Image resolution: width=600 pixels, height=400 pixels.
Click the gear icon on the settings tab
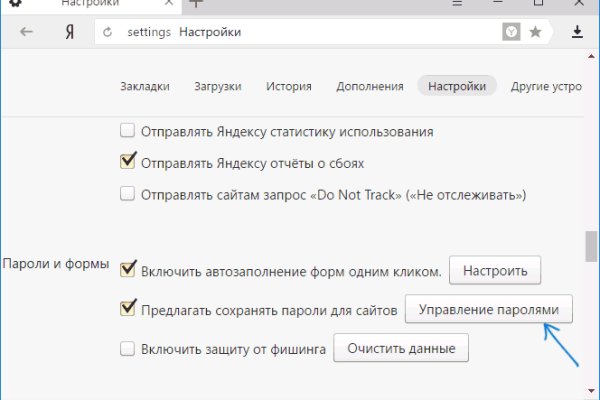(17, 4)
